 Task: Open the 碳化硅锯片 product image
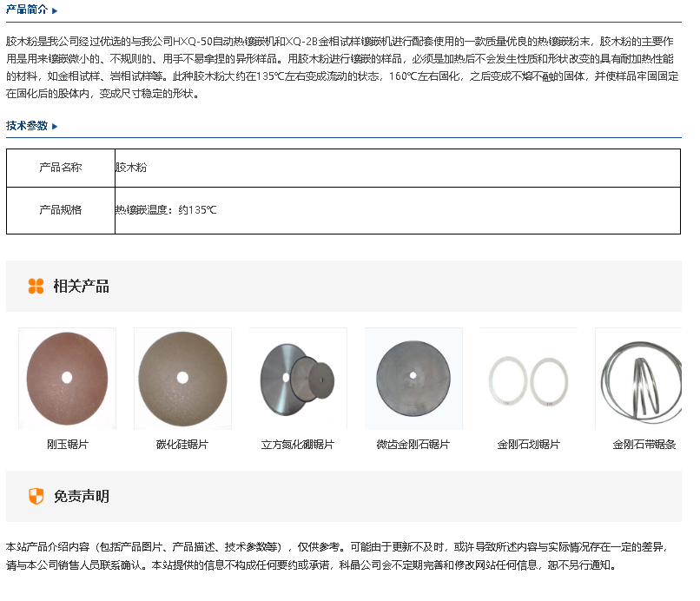[x=182, y=378]
